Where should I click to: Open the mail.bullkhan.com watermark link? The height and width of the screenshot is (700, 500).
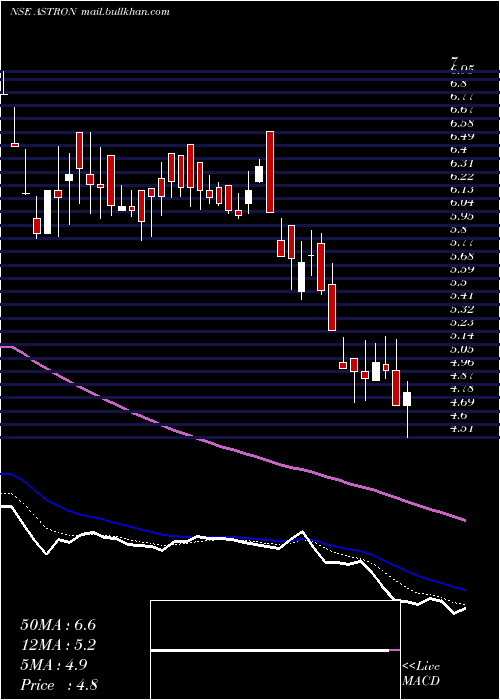point(126,12)
